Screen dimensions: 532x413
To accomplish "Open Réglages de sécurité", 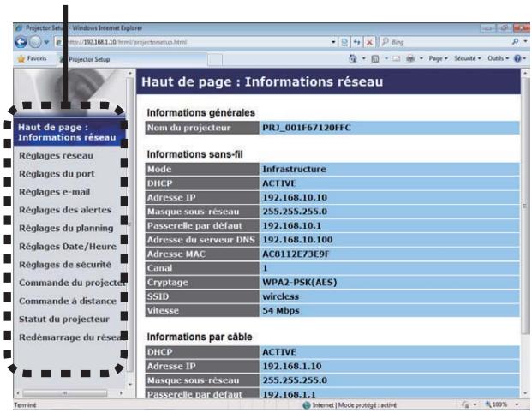I will pos(65,265).
